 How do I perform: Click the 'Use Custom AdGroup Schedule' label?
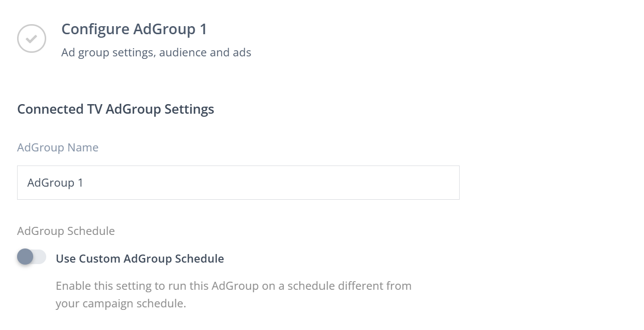tap(140, 259)
